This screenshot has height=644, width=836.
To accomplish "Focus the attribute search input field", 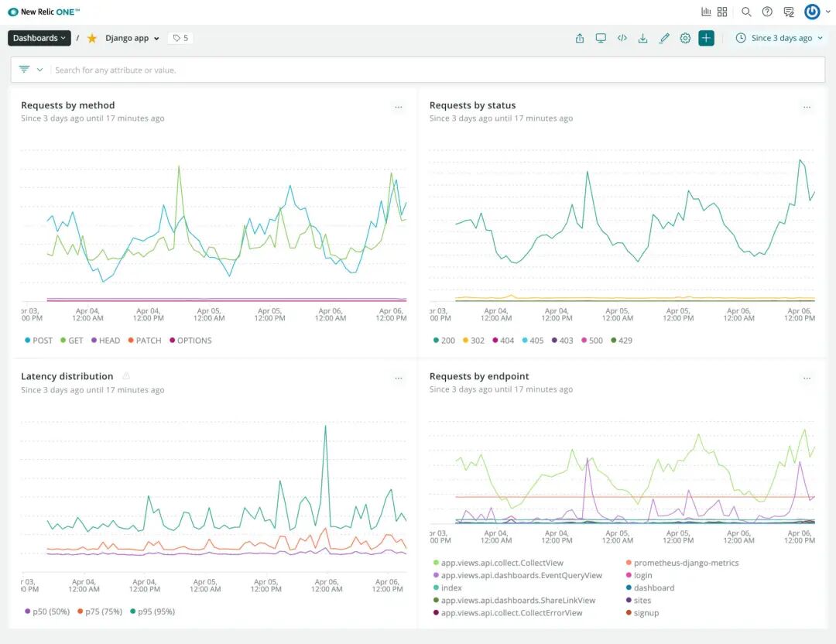I will (x=437, y=70).
